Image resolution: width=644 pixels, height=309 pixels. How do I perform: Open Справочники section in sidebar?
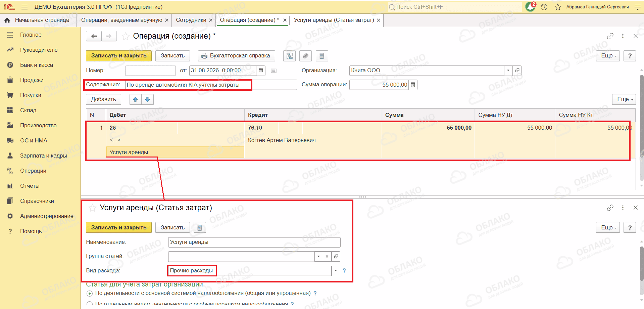pos(37,201)
